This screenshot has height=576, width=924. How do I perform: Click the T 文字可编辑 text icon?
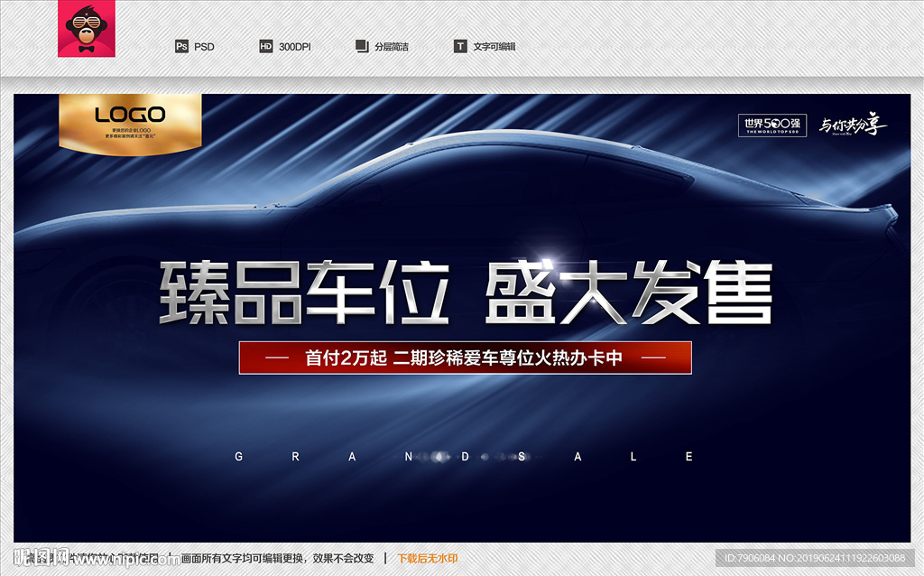tap(460, 46)
